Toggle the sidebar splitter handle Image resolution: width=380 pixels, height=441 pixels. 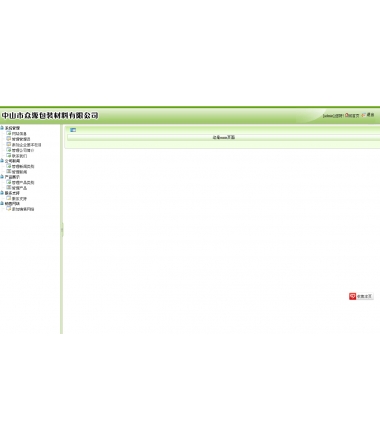click(x=62, y=230)
